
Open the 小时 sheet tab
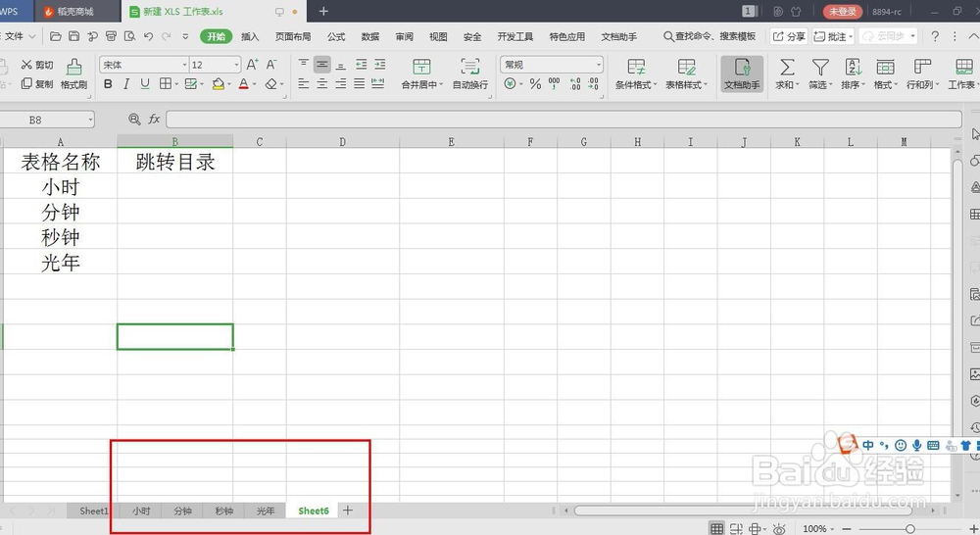[x=141, y=511]
